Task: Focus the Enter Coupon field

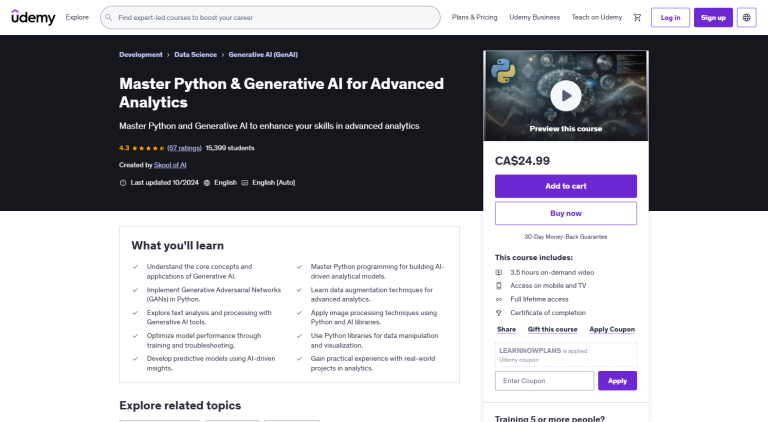Action: 545,381
